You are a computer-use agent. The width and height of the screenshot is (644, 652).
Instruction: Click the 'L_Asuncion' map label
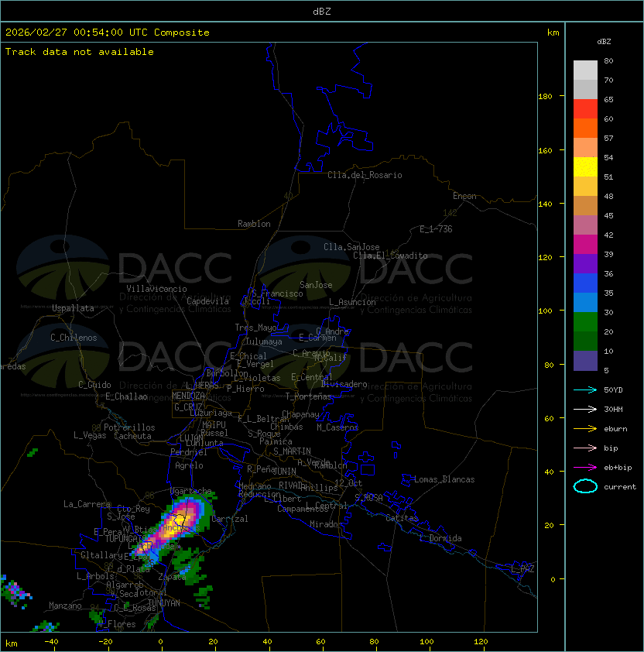pyautogui.click(x=352, y=302)
